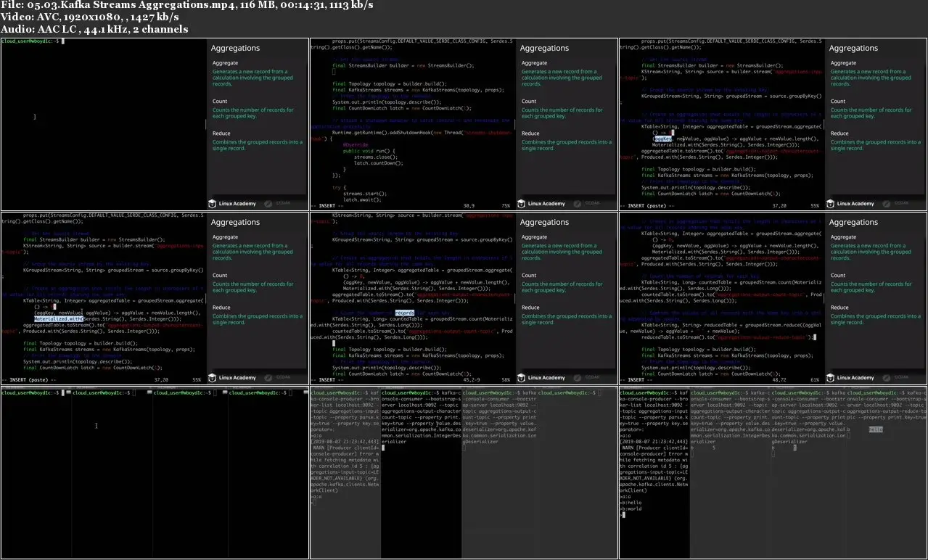This screenshot has height=560, width=928.
Task: Click the Runtime.getRuntime().addShutdownHook code line
Action: pyautogui.click(x=422, y=133)
